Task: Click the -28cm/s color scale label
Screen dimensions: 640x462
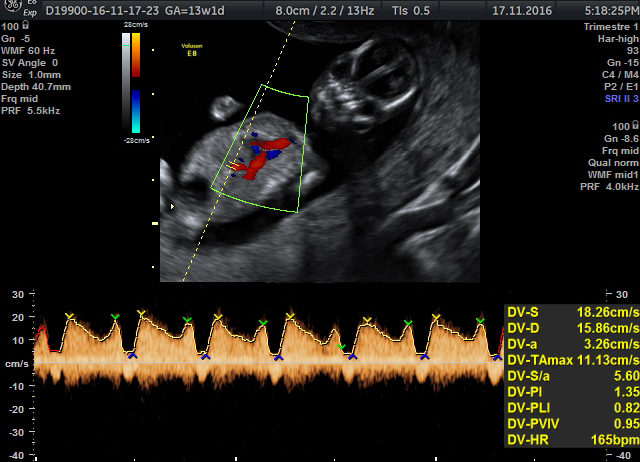Action: pos(136,140)
